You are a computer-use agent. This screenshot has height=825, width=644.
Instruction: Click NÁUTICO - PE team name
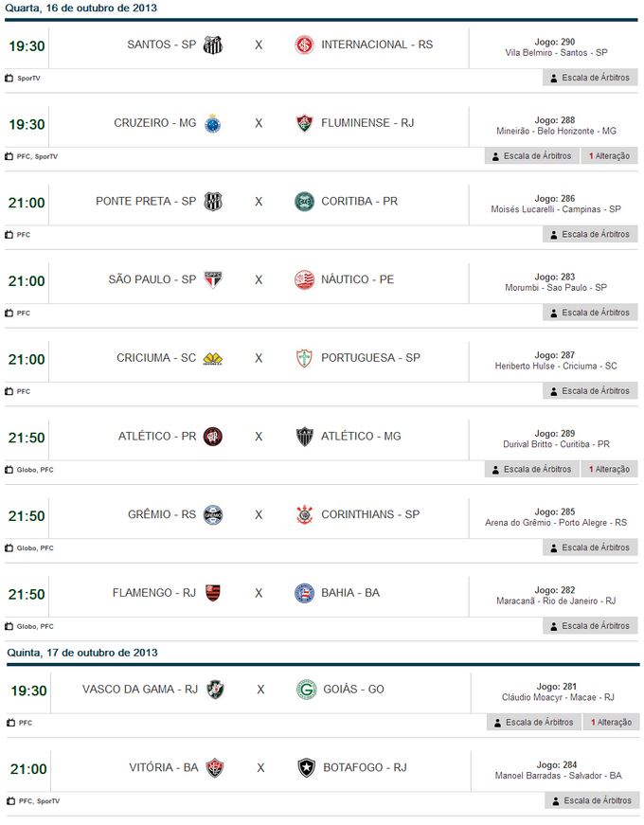[357, 279]
